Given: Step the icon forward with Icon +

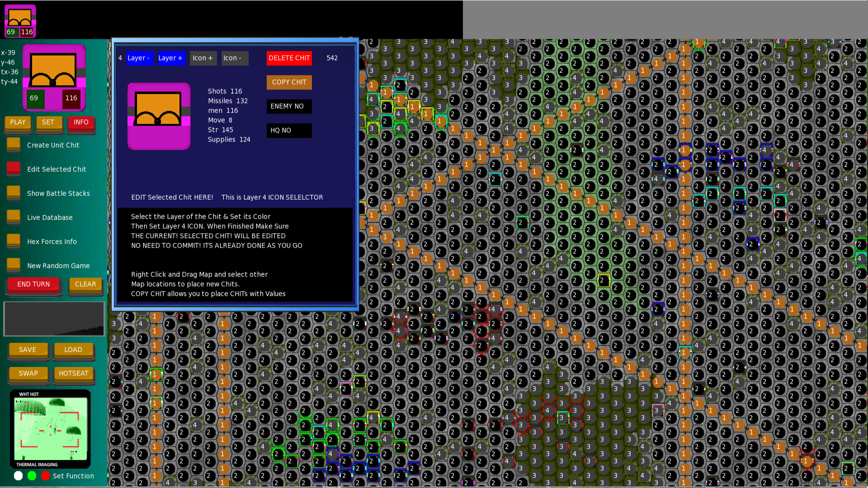Looking at the screenshot, I should [x=203, y=58].
